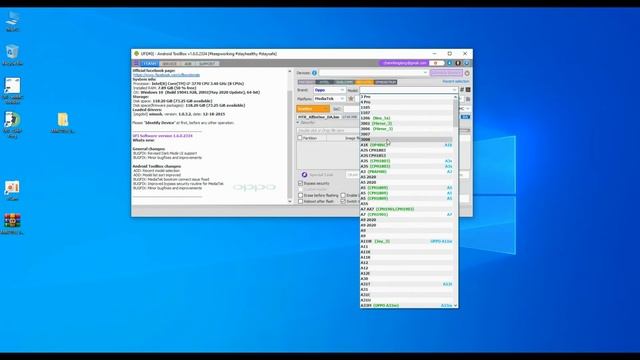Click the purple Identify Device button
Screen dimensions: 640x360
coord(446,73)
